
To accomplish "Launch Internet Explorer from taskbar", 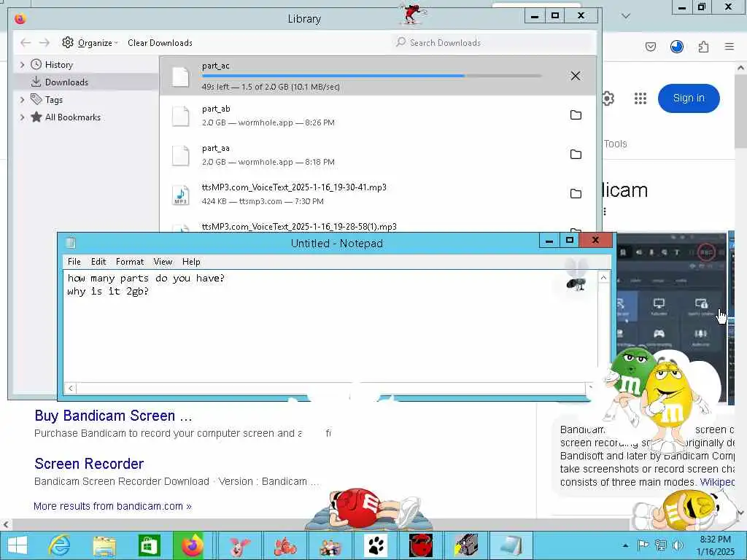I will 60,545.
